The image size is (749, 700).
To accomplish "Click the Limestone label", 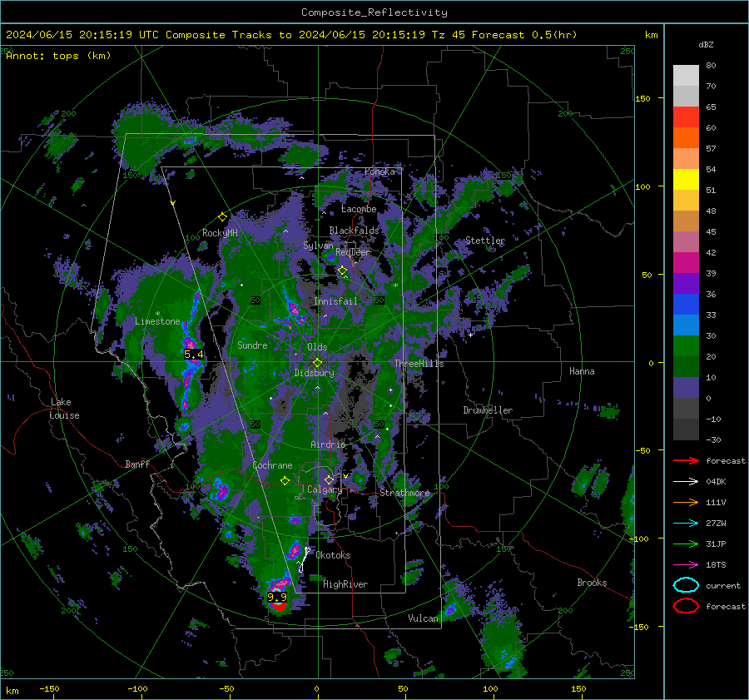I will 157,321.
